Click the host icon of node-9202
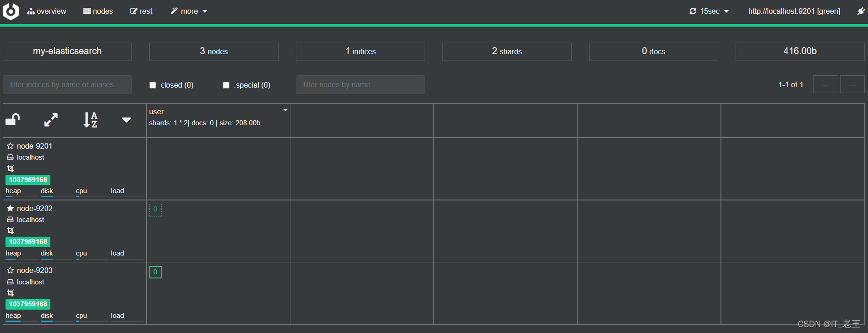 [x=10, y=220]
